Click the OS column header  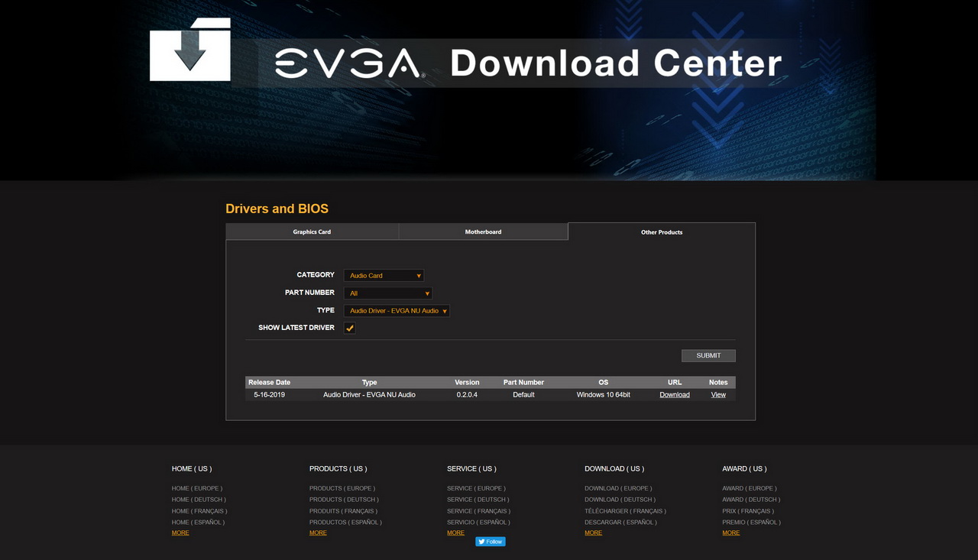(604, 382)
